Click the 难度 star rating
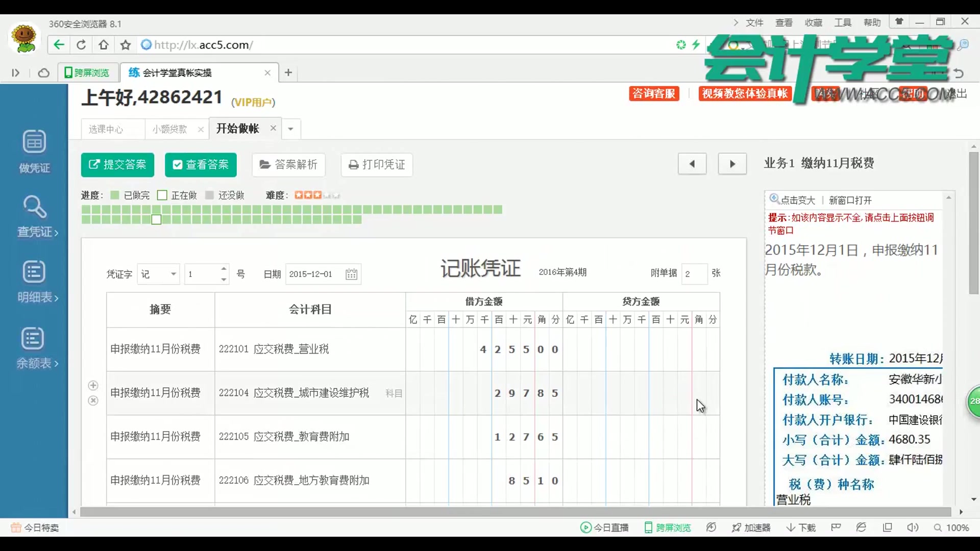 click(x=316, y=195)
